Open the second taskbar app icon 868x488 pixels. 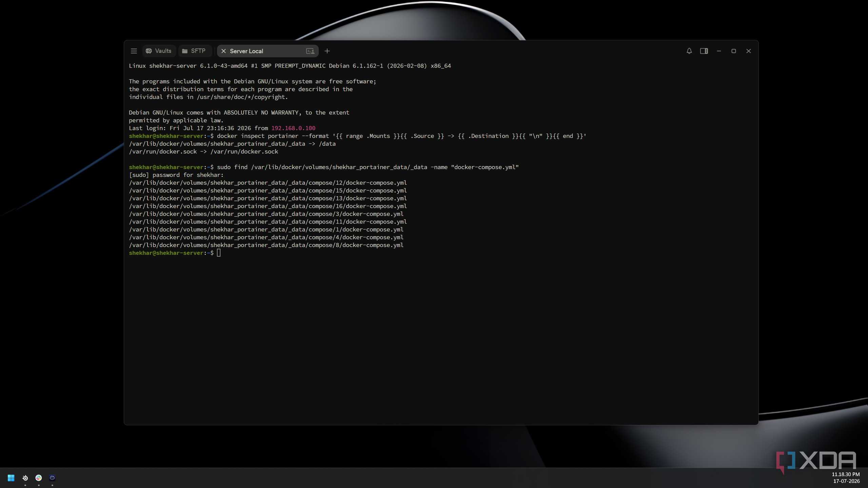(25, 478)
